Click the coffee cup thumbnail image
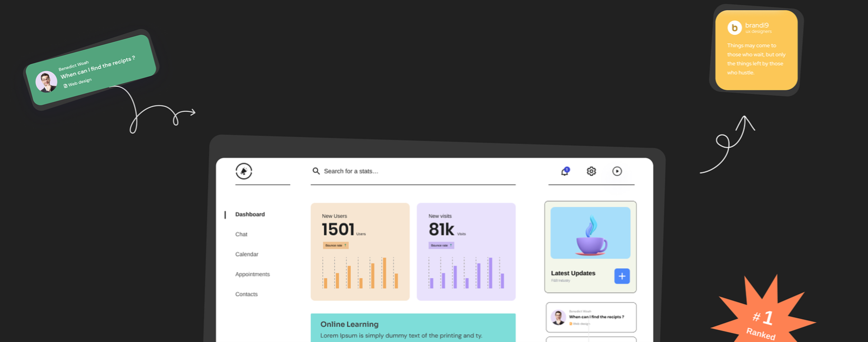 [590, 233]
